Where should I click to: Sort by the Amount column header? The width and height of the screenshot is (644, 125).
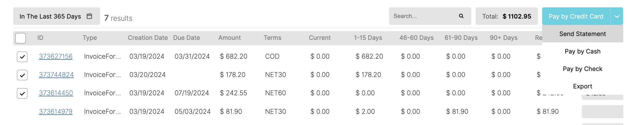pyautogui.click(x=229, y=38)
